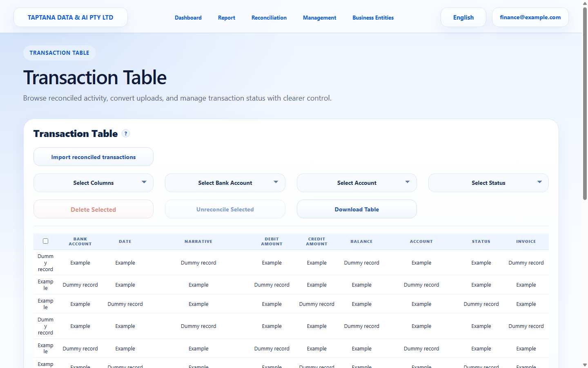Click the Debit Amount column header
This screenshot has height=368, width=588.
(272, 241)
